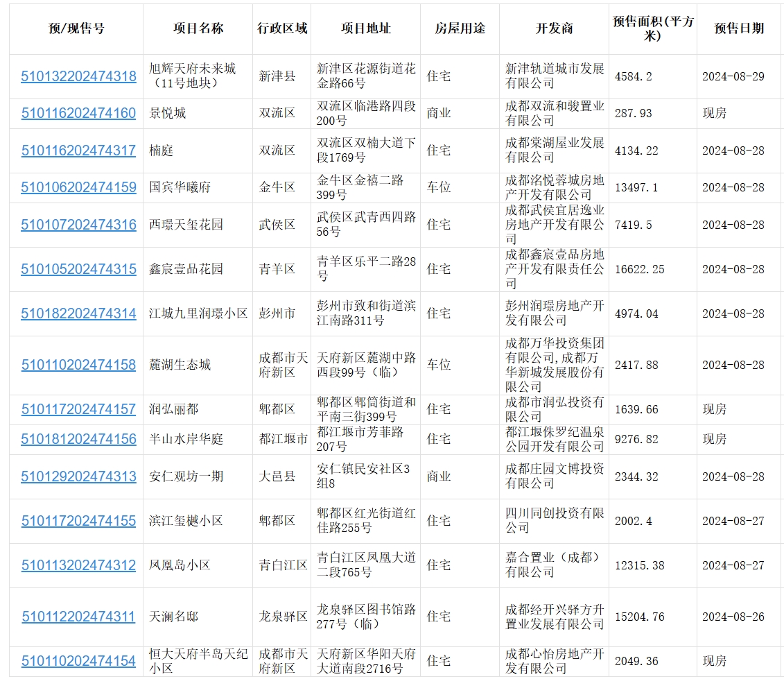Image resolution: width=784 pixels, height=679 pixels.
Task: Open presale number 510112202474311 link
Action: (78, 617)
